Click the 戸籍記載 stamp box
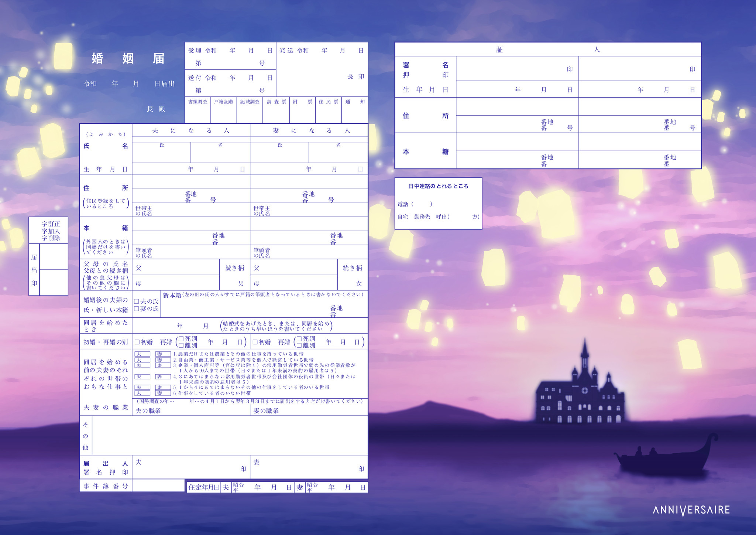The height and width of the screenshot is (535, 756). [224, 110]
